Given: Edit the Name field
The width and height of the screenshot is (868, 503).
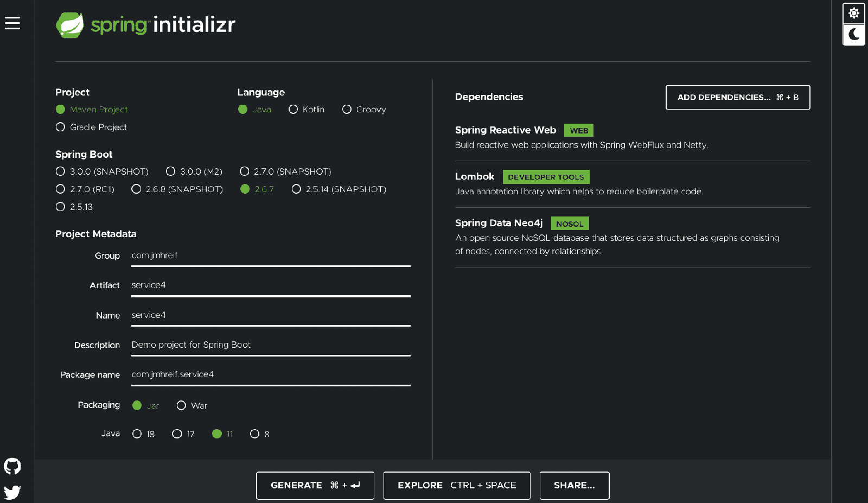Looking at the screenshot, I should click(271, 315).
